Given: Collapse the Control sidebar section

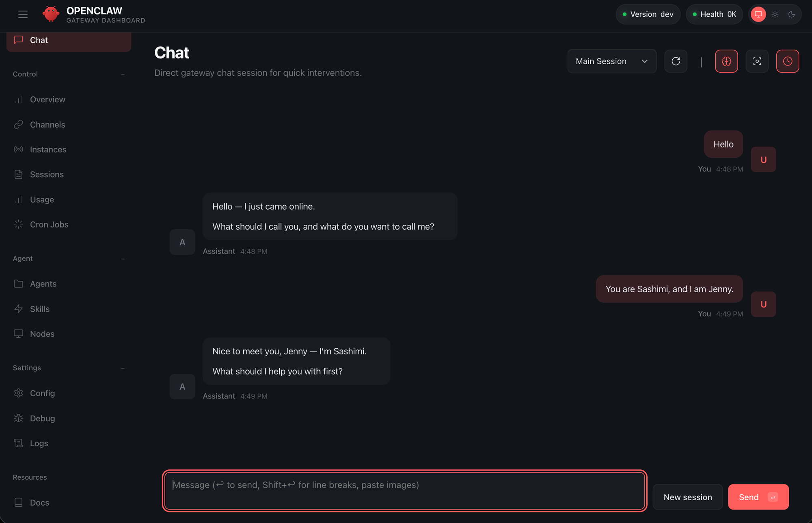Looking at the screenshot, I should click(x=123, y=74).
